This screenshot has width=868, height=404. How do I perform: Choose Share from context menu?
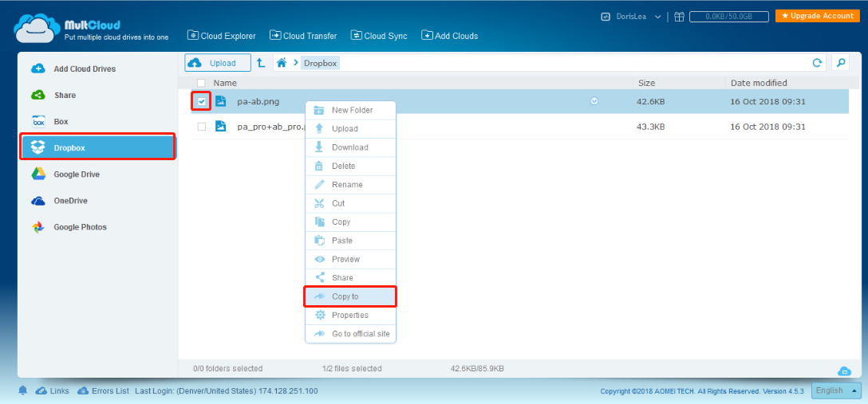pos(350,277)
